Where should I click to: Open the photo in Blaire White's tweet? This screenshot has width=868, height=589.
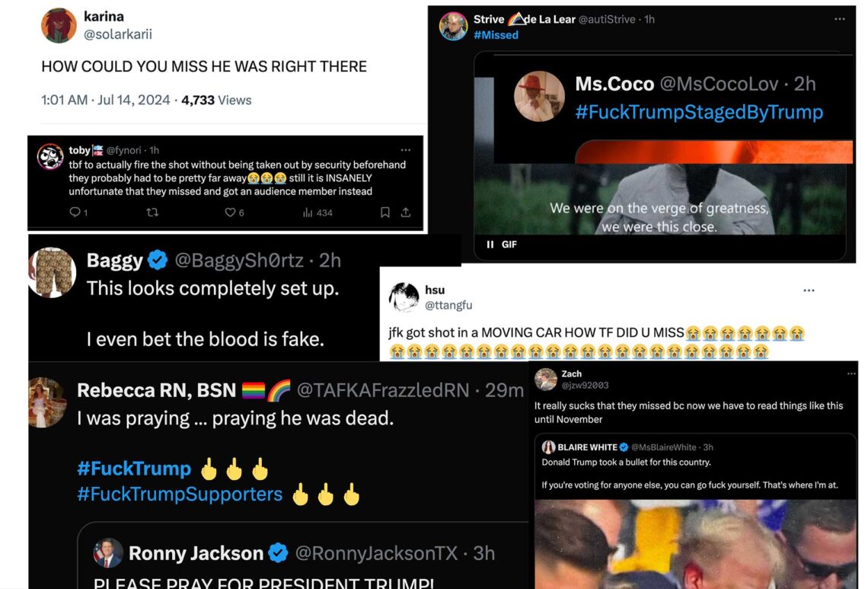tap(696, 544)
